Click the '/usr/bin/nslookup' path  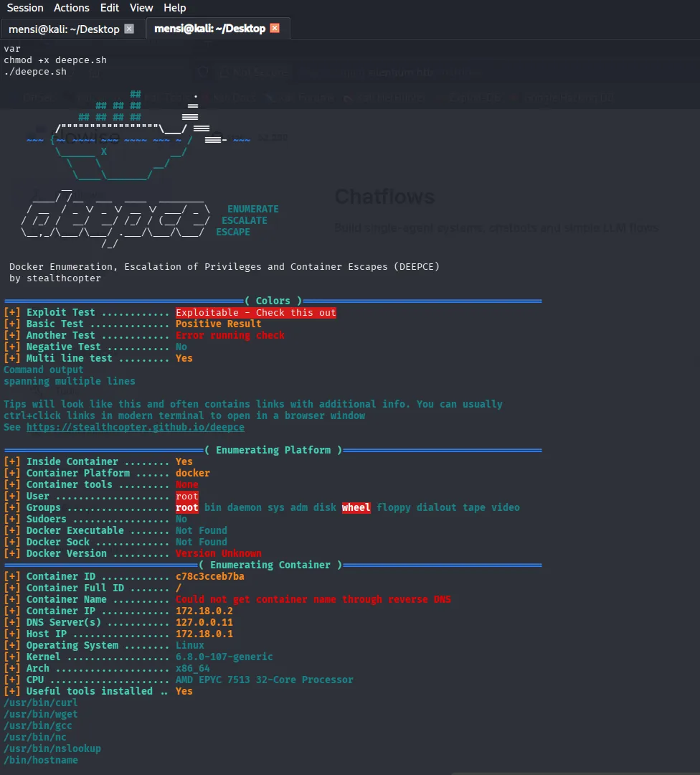point(52,748)
